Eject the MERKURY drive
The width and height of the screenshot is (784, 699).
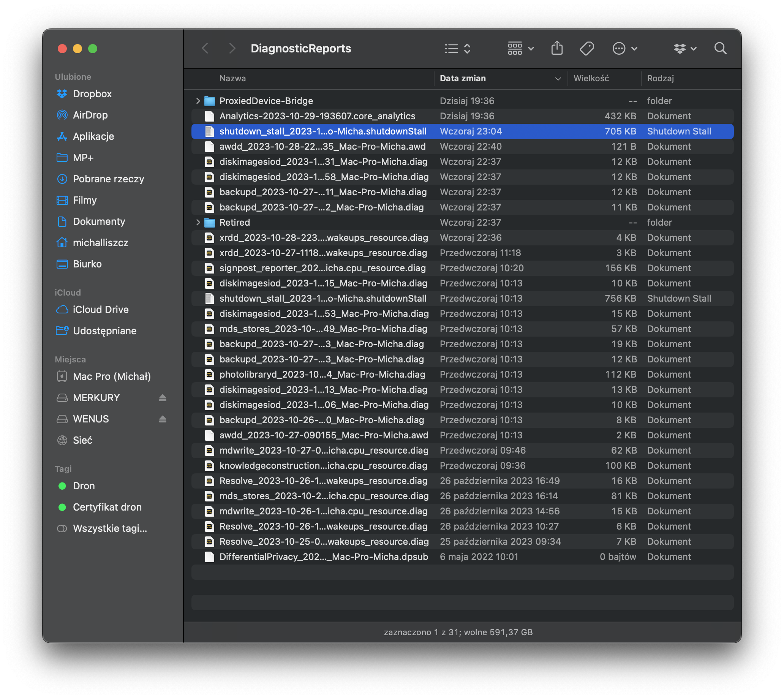(163, 398)
